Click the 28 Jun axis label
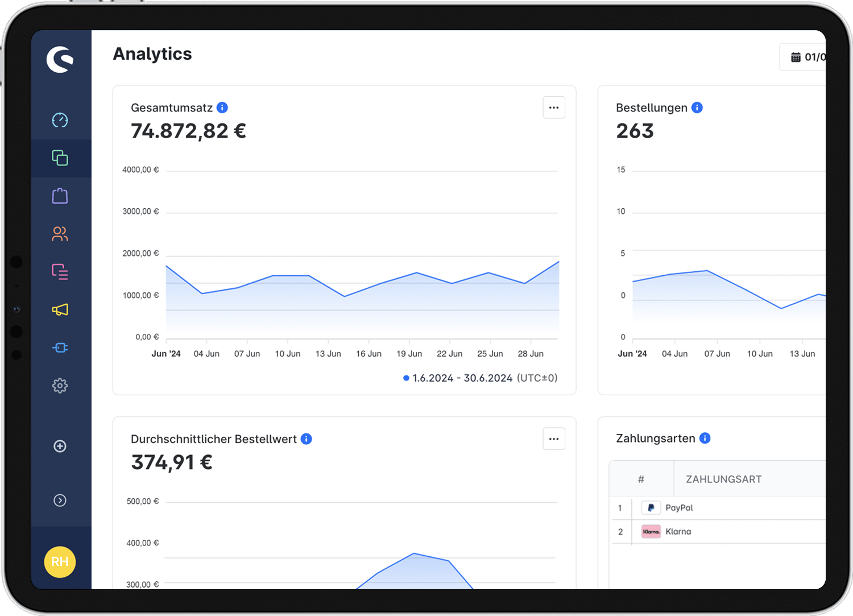 click(531, 354)
